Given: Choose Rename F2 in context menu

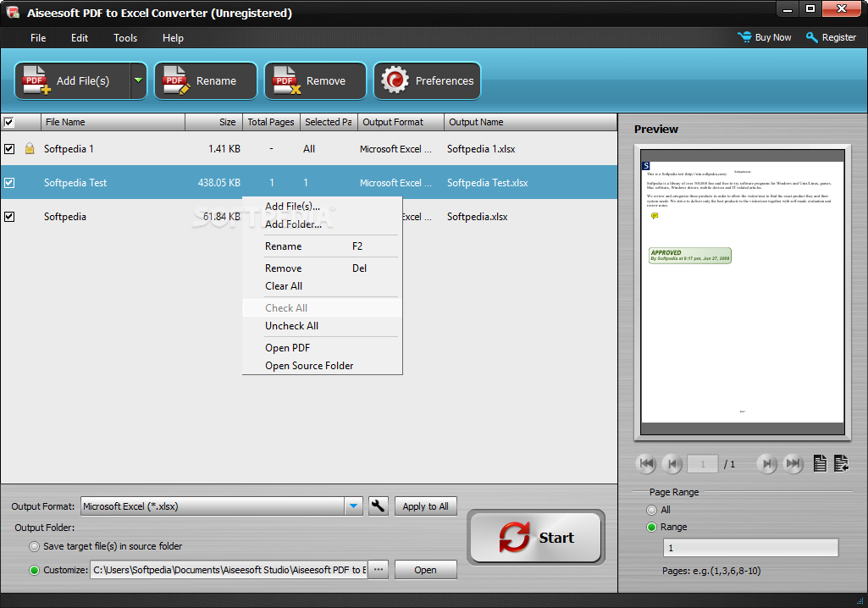Looking at the screenshot, I should (322, 246).
